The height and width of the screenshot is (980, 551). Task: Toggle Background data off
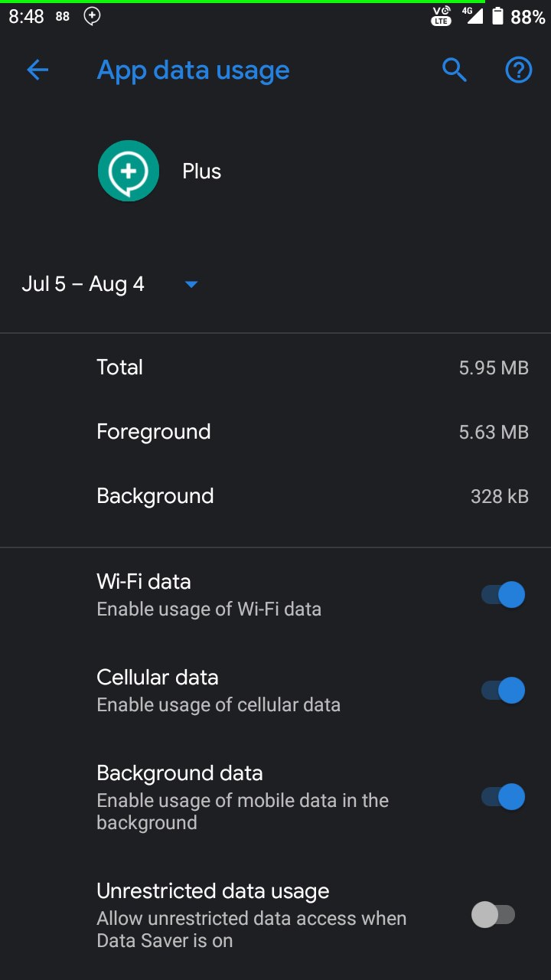click(503, 797)
